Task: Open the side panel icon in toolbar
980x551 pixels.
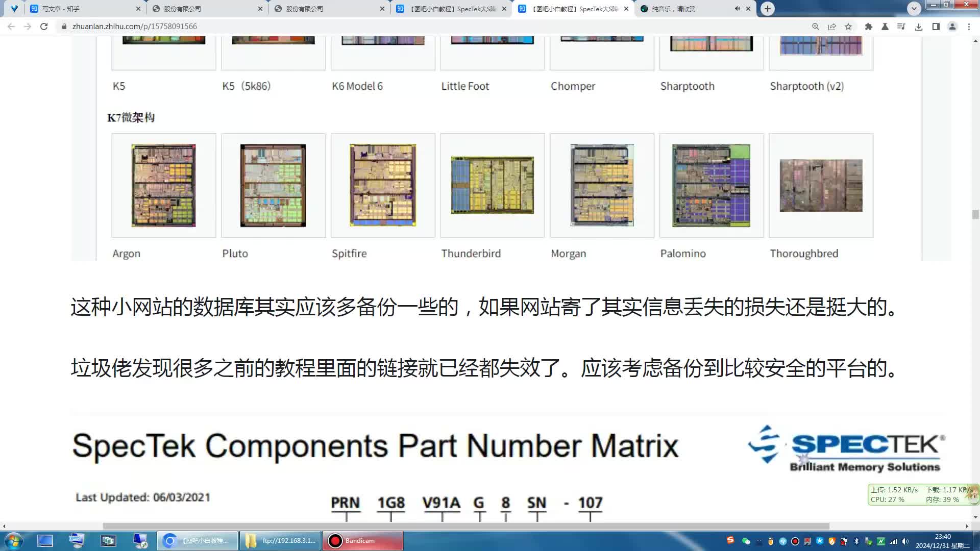Action: coord(936,27)
